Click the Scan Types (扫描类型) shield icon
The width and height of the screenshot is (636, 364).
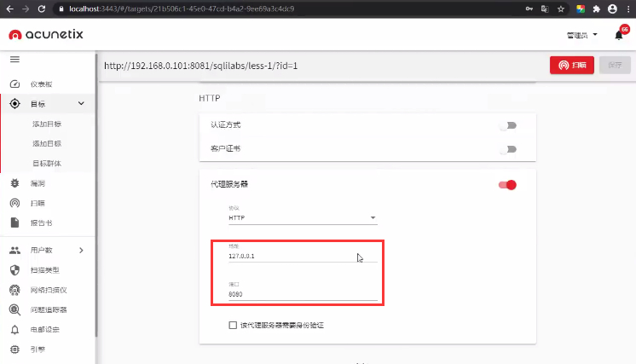(14, 269)
